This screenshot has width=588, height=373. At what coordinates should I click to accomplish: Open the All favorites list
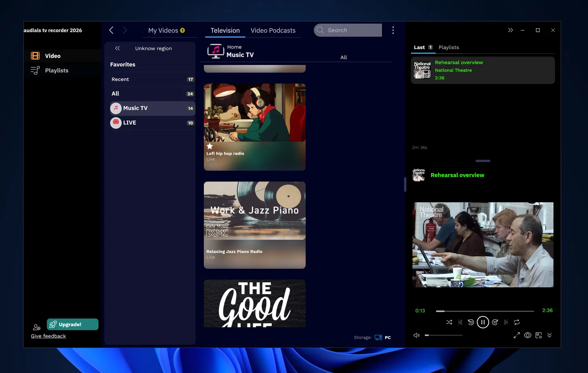[x=152, y=94]
